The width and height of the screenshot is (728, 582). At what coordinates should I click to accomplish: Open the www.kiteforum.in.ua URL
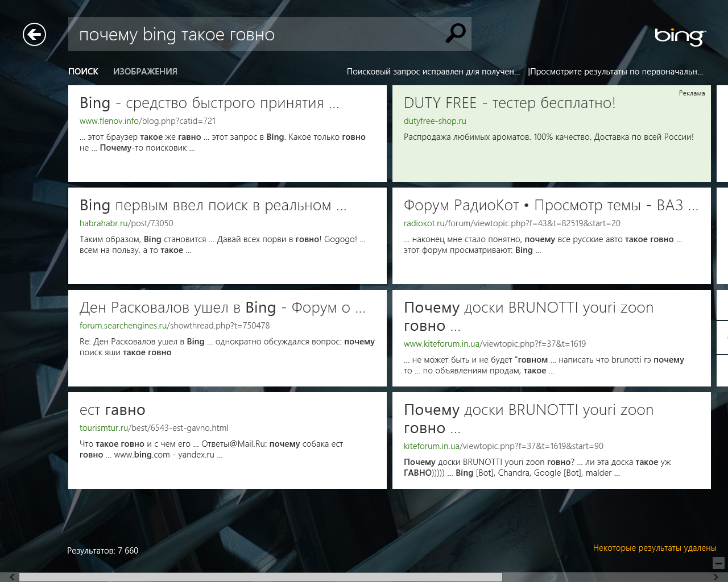(495, 344)
